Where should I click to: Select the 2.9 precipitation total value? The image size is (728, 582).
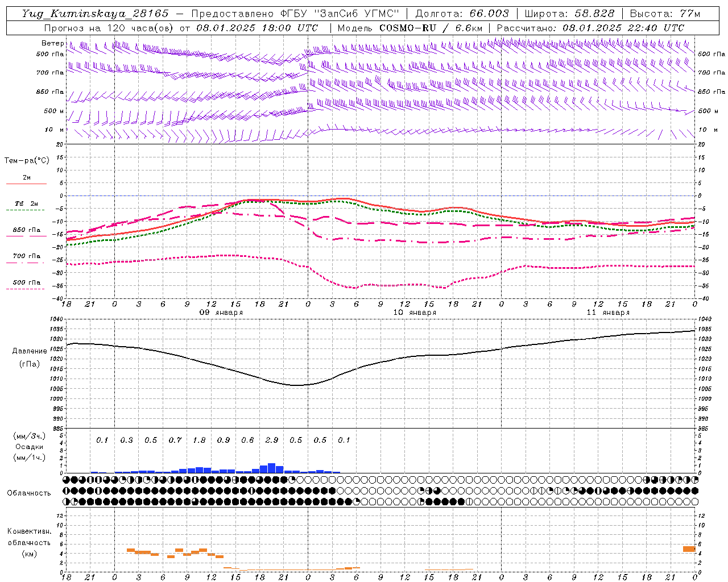point(272,440)
